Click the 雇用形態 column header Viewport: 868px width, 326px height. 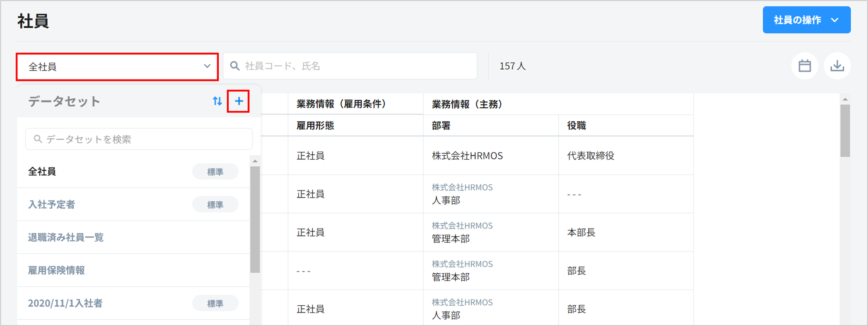[315, 126]
